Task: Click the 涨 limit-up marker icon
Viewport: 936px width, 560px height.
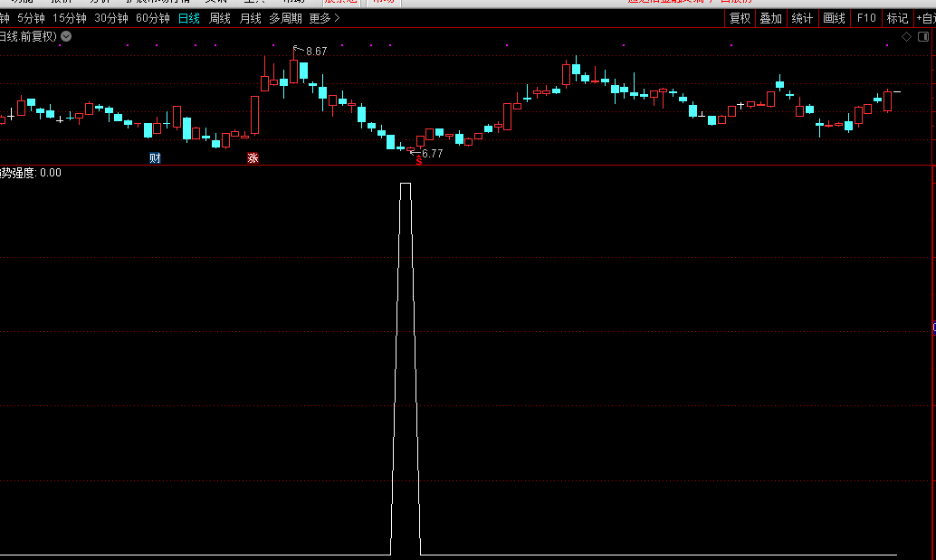Action: (253, 158)
